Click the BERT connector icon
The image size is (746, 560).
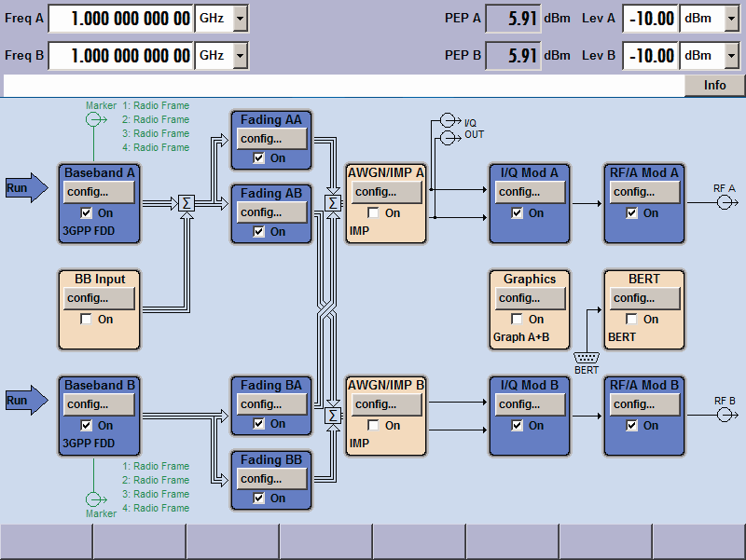(587, 357)
